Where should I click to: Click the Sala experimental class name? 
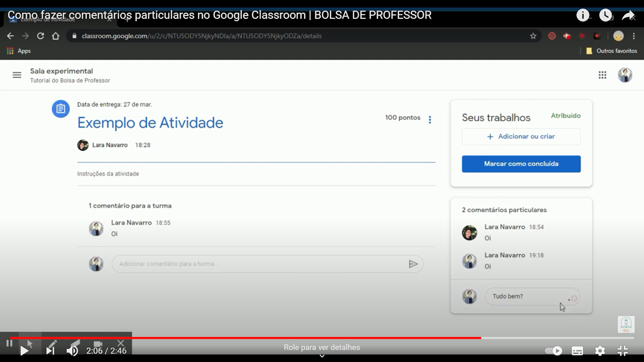click(x=62, y=71)
